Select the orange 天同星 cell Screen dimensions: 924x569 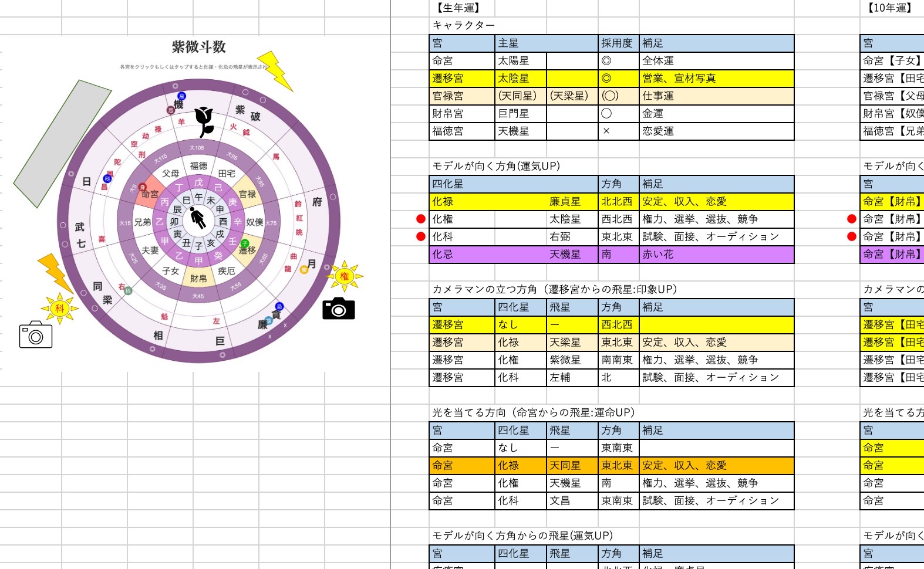click(572, 466)
